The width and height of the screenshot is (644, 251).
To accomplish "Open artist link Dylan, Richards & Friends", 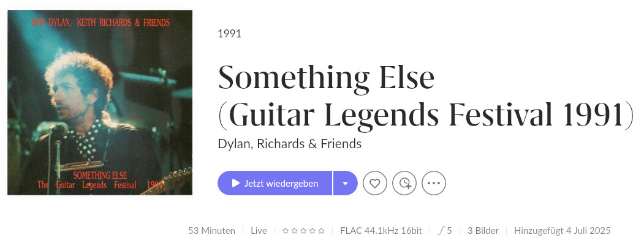I will (x=289, y=144).
